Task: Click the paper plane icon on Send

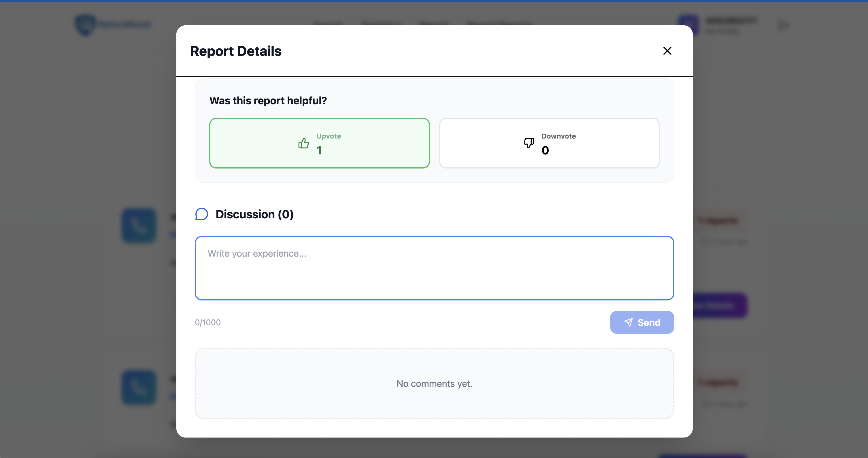Action: click(628, 322)
